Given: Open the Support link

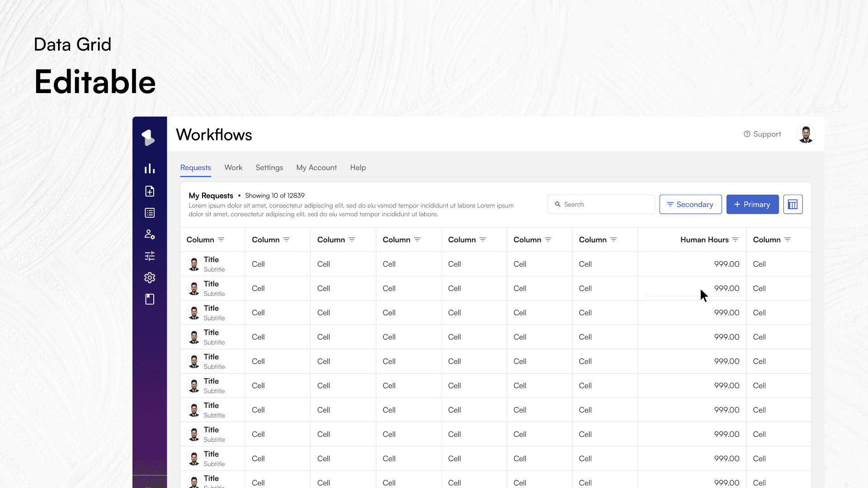Looking at the screenshot, I should coord(762,134).
